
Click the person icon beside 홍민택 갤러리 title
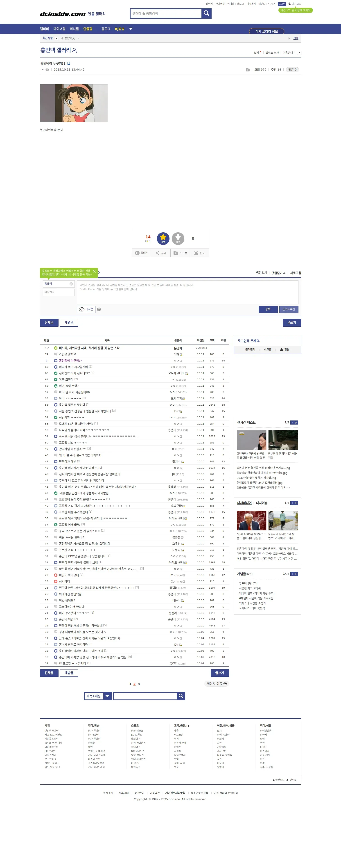[75, 50]
